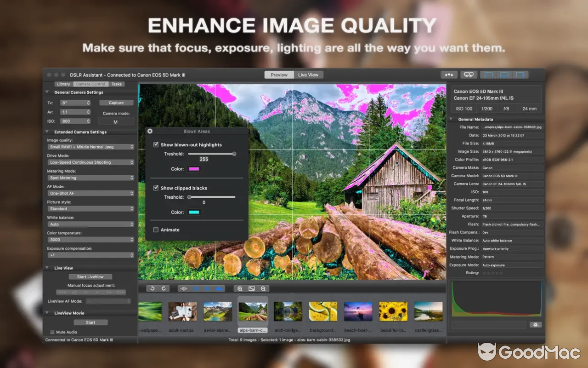Disable Show clipped blacks
This screenshot has height=368, width=588.
pos(156,188)
